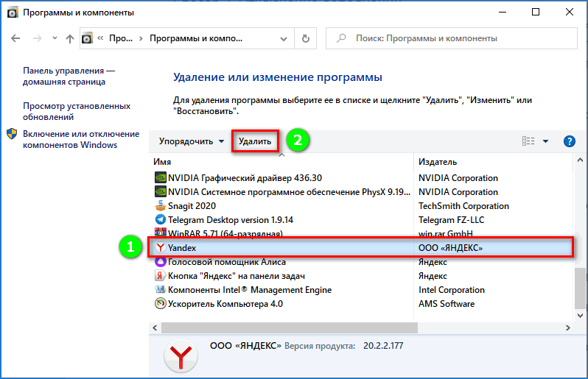This screenshot has height=379, width=588.
Task: Click the horizontal scrollbar thumb
Action: 290,327
